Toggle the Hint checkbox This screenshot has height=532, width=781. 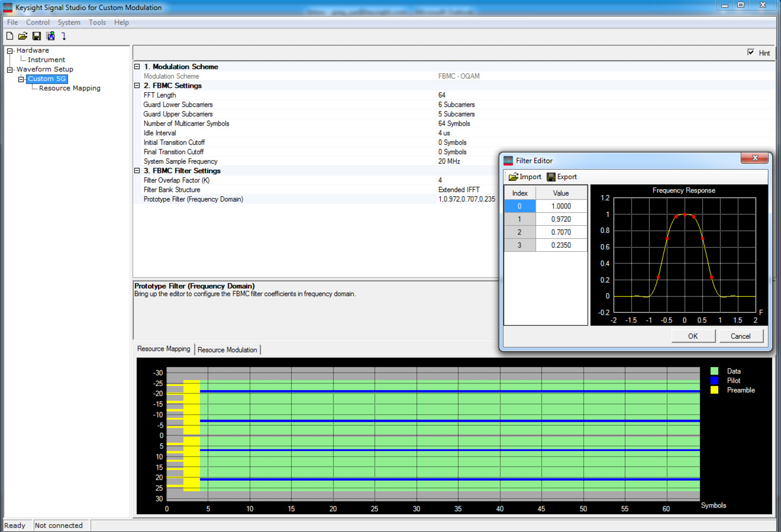point(750,52)
